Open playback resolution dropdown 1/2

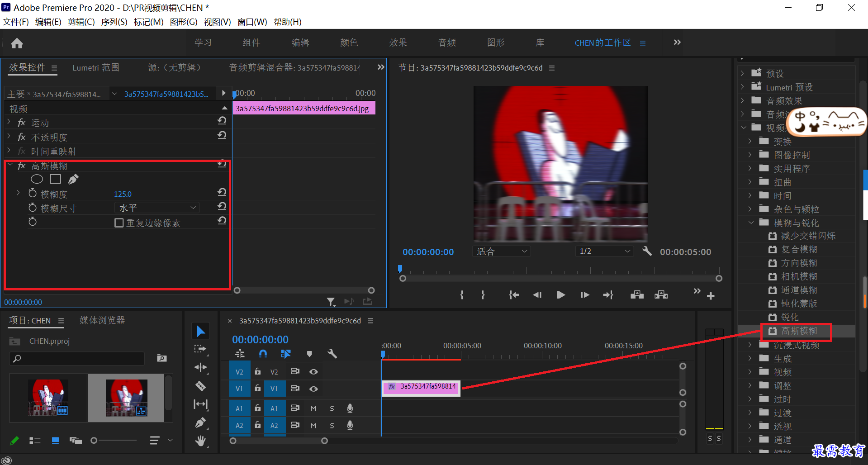pyautogui.click(x=604, y=251)
